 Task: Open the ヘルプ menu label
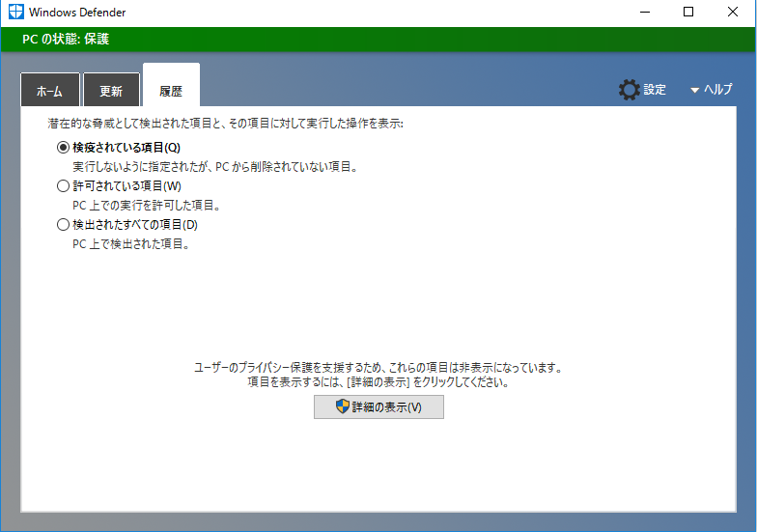pyautogui.click(x=717, y=90)
